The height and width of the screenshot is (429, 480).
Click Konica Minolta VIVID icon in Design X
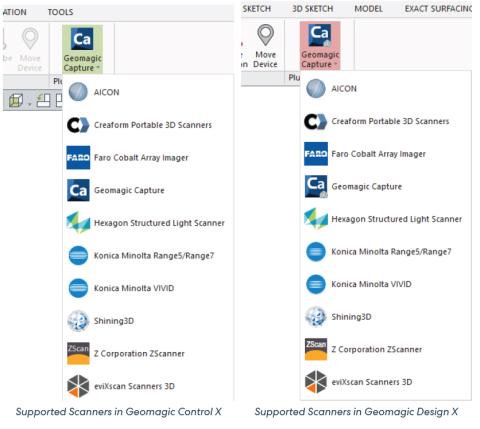tap(316, 284)
